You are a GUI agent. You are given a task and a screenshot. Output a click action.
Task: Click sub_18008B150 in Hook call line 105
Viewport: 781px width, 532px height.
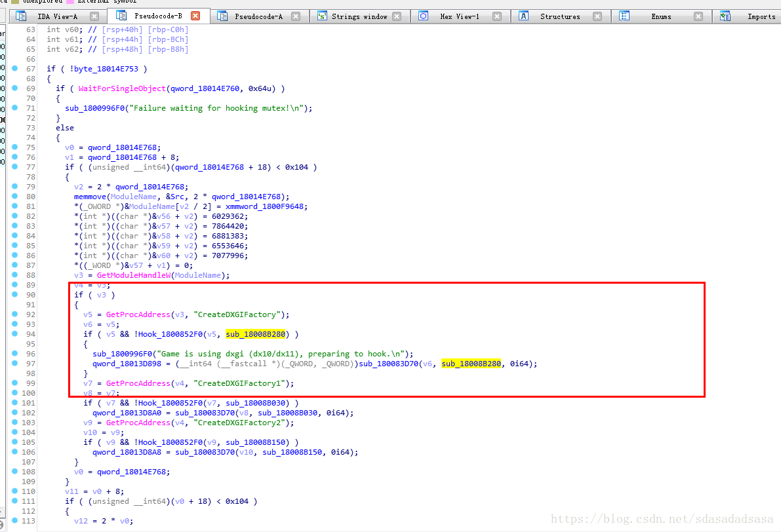pyautogui.click(x=256, y=442)
